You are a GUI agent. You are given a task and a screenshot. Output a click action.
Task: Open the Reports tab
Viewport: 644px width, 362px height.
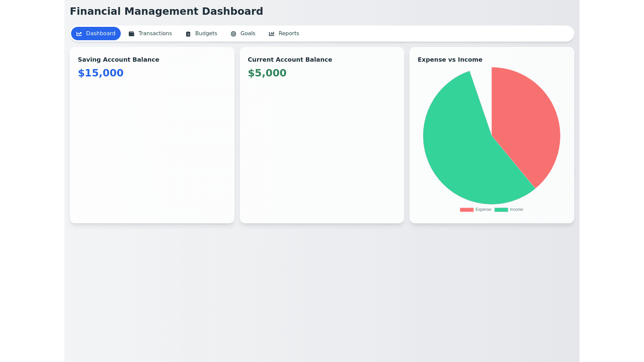coord(289,34)
